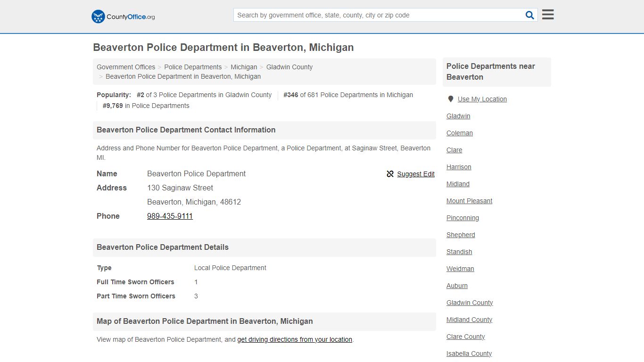Click the CountyOffice.org logo
The width and height of the screenshot is (644, 362).
pos(123,16)
